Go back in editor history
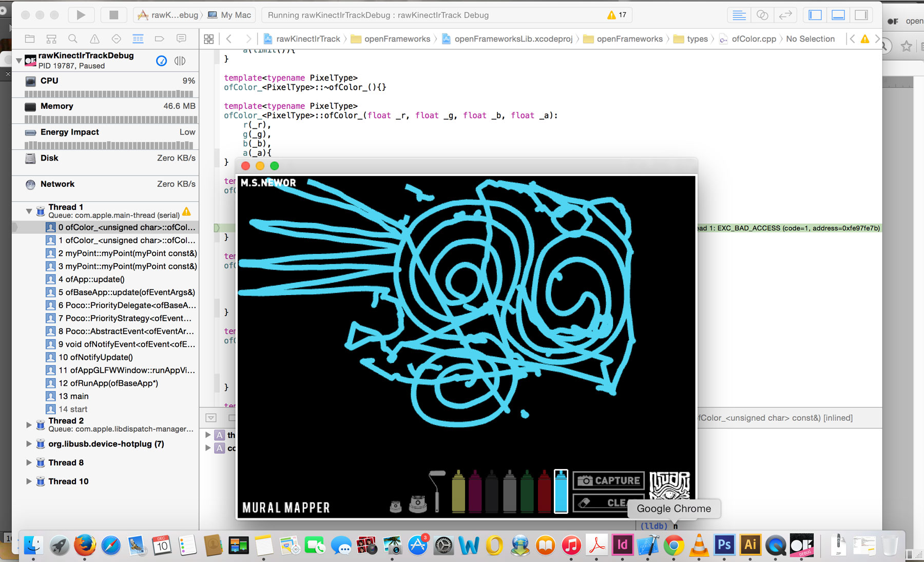 (229, 39)
